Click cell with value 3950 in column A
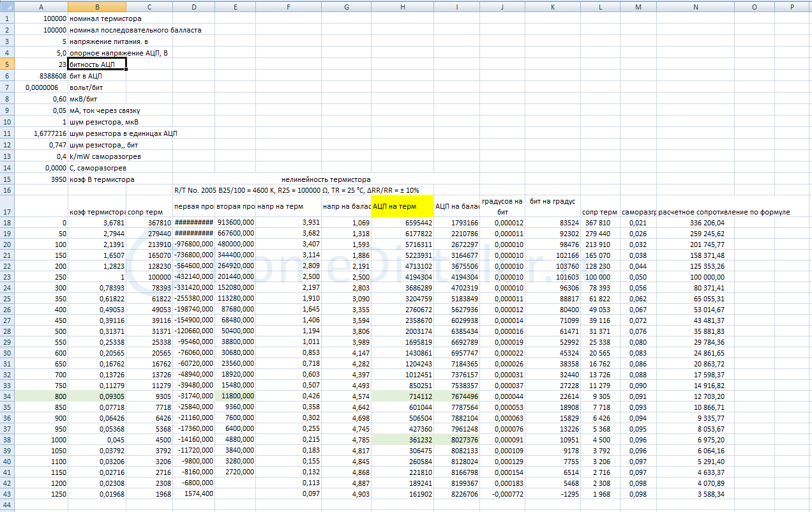 [x=54, y=179]
